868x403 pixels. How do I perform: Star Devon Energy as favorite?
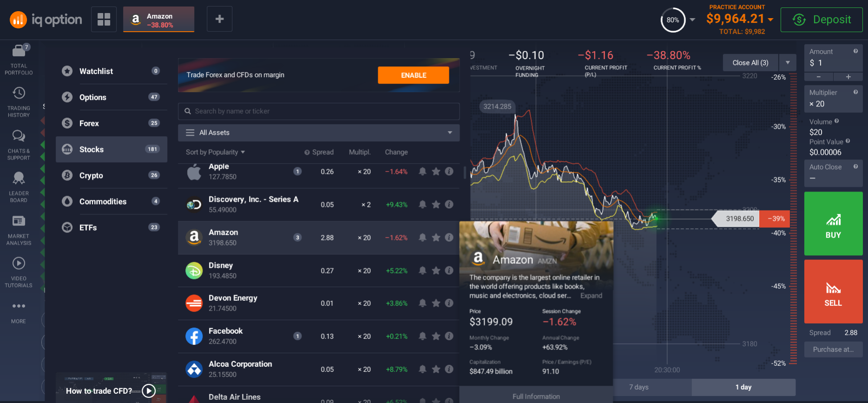click(436, 303)
